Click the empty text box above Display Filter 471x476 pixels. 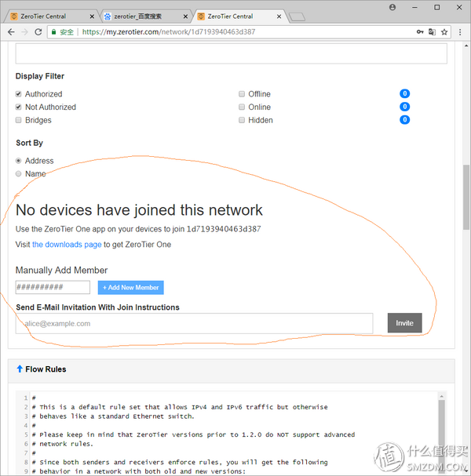click(232, 53)
